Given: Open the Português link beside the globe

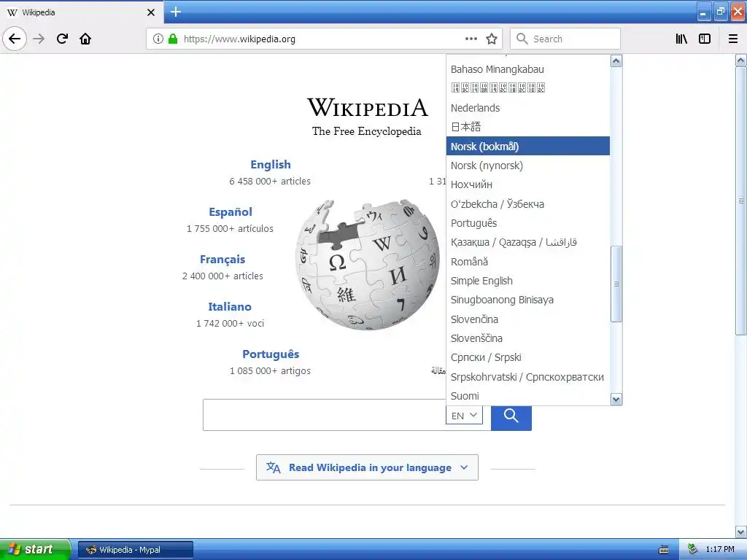Looking at the screenshot, I should pos(271,354).
